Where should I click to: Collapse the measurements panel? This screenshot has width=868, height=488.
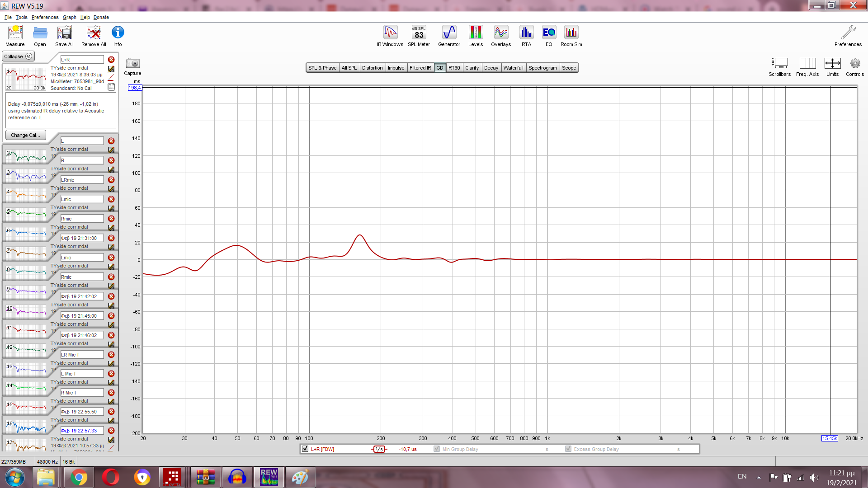pos(18,56)
